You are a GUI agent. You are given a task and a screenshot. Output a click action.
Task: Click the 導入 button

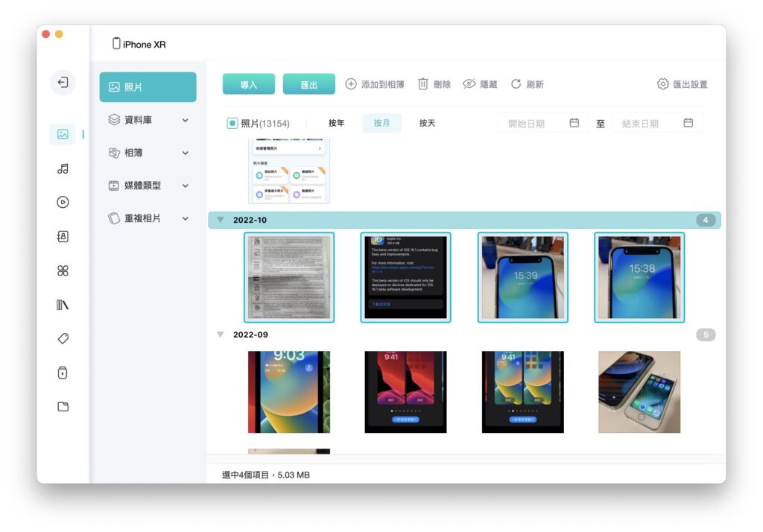pyautogui.click(x=249, y=84)
